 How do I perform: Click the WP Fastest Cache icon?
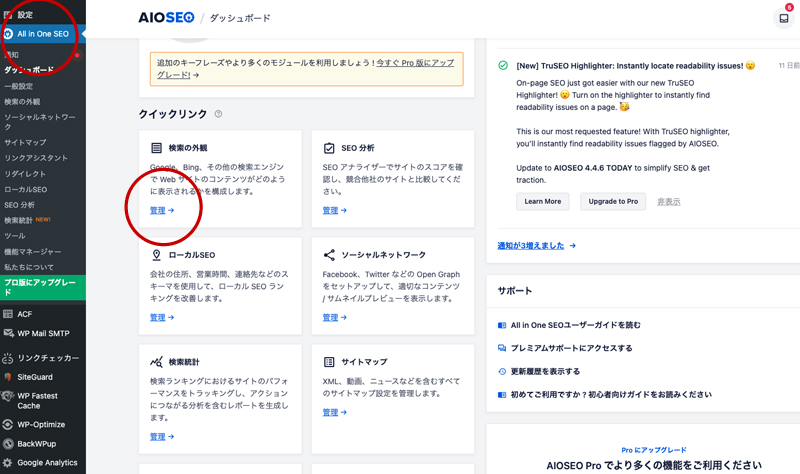pyautogui.click(x=8, y=396)
